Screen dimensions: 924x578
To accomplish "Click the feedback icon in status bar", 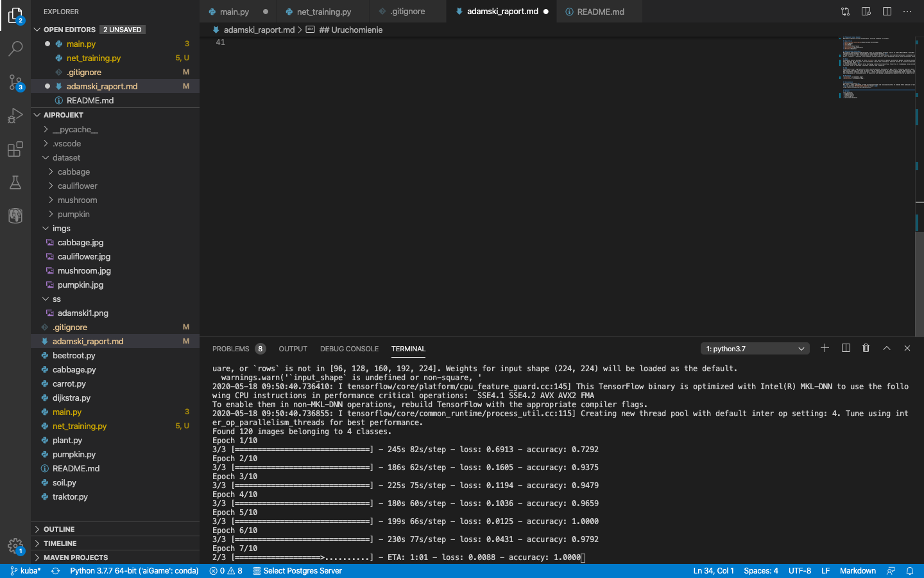I will (891, 571).
